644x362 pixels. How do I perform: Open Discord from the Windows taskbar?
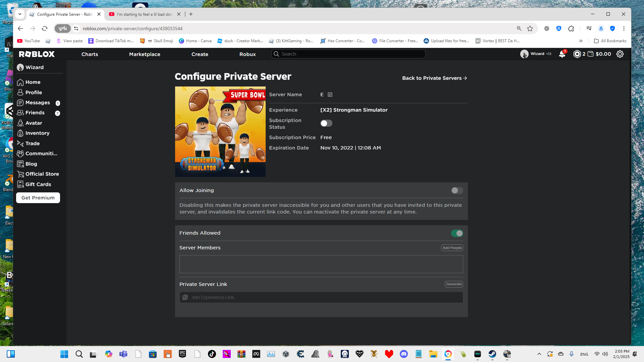click(404, 354)
